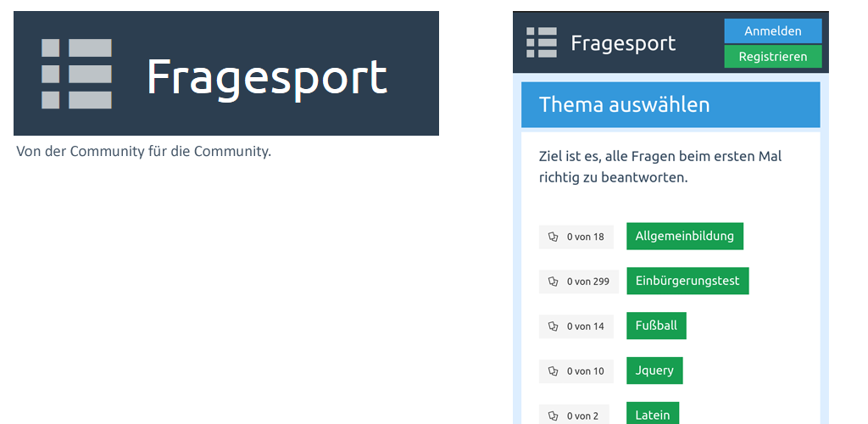Select the Einbürgerungstest topic
The image size is (868, 424).
tap(687, 281)
